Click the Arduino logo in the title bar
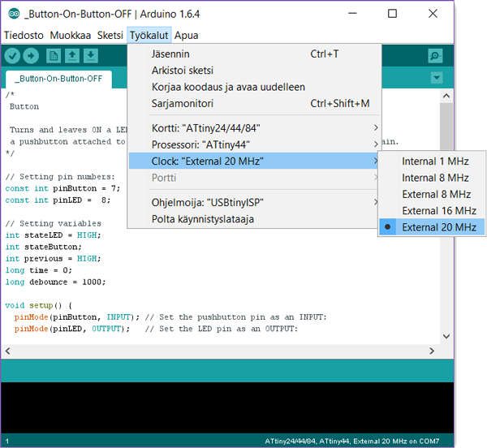 (14, 14)
